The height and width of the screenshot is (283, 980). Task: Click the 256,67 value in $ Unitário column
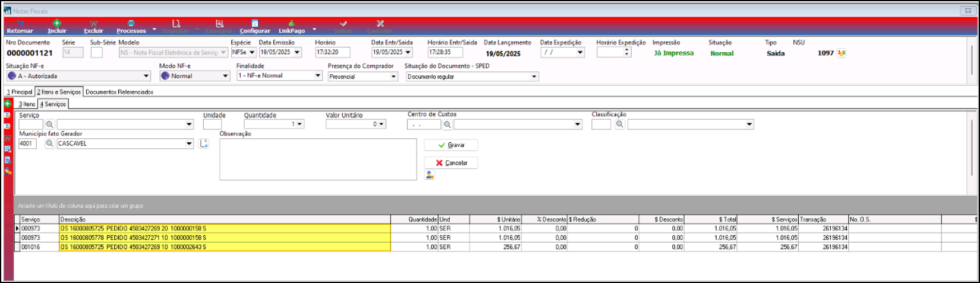pos(511,247)
